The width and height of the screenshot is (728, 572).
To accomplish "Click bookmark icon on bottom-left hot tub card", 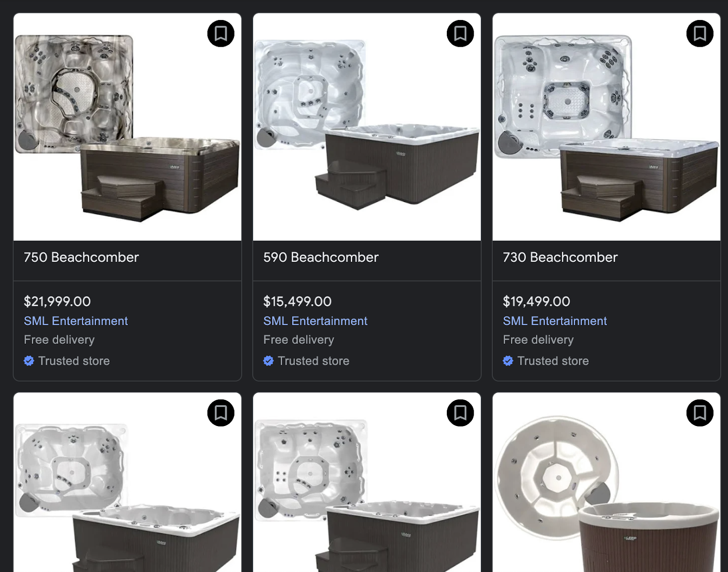I will tap(221, 413).
